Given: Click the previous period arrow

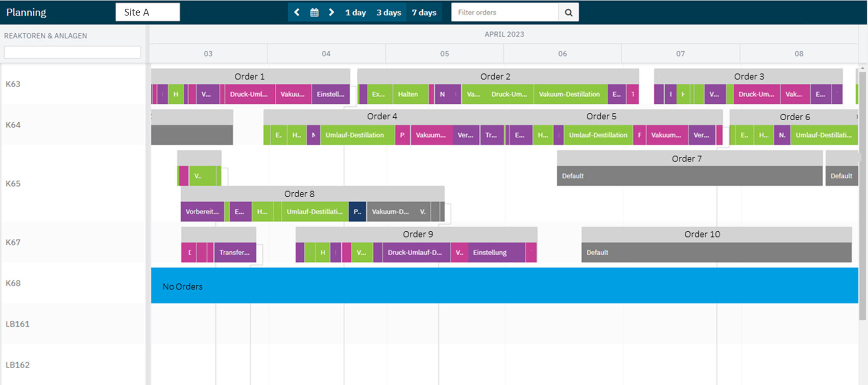Looking at the screenshot, I should tap(297, 12).
